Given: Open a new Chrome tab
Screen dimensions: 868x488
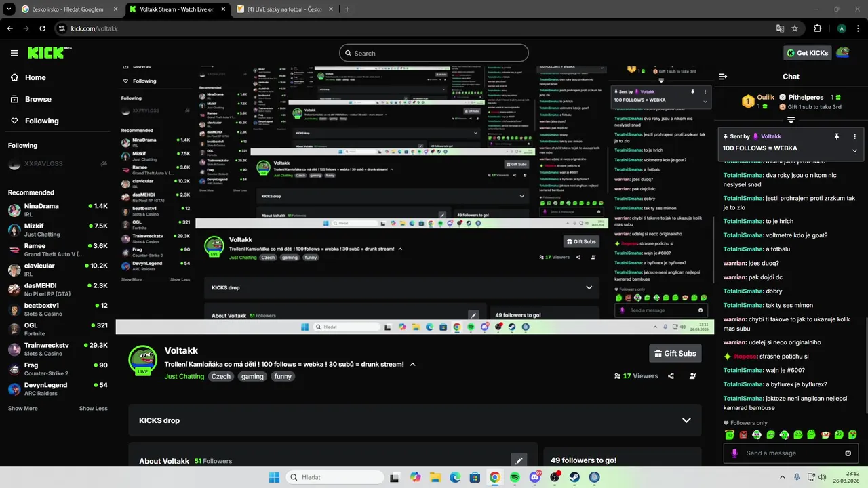Looking at the screenshot, I should [x=347, y=9].
